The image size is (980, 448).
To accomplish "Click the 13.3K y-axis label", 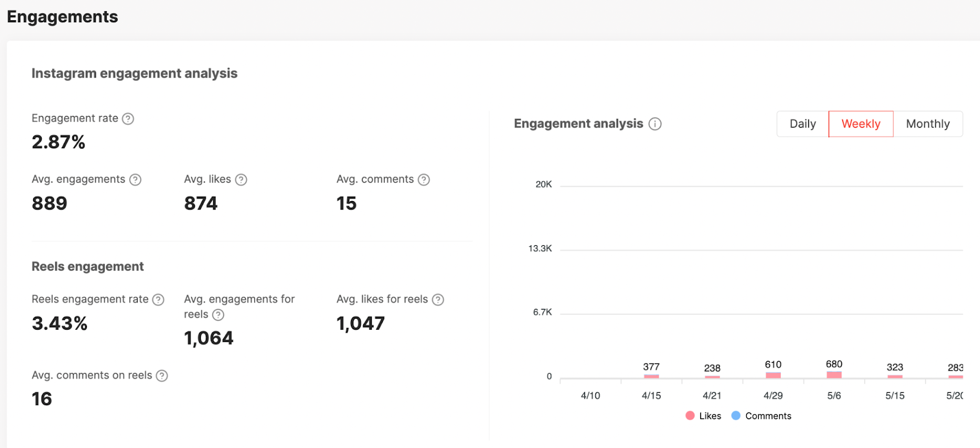I will click(x=540, y=248).
